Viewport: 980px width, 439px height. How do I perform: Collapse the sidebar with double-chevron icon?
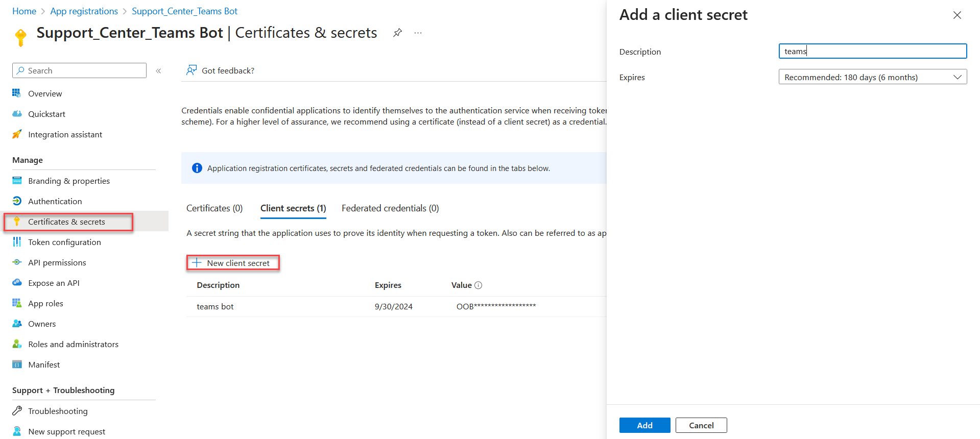[x=158, y=71]
